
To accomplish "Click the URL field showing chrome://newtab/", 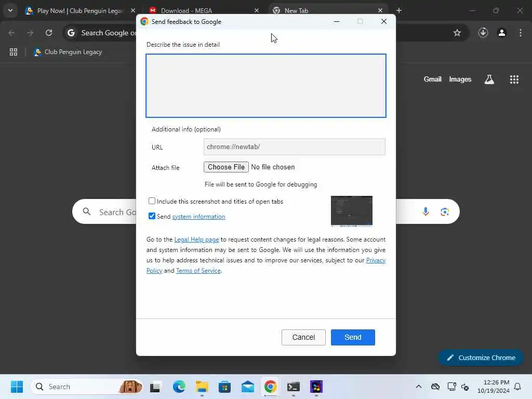I will (294, 147).
